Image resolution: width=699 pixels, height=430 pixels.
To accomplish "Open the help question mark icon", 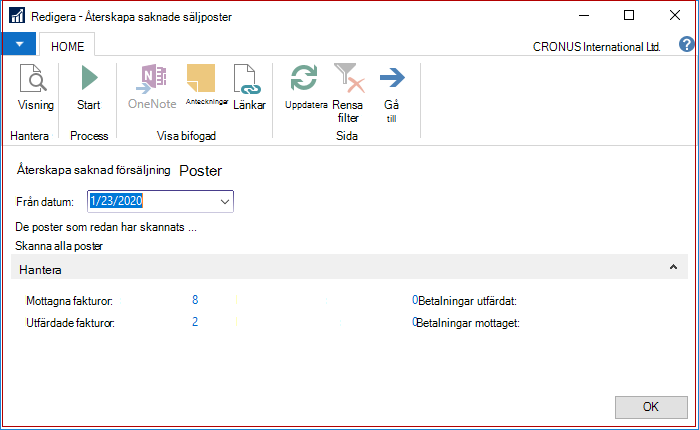I will point(687,45).
